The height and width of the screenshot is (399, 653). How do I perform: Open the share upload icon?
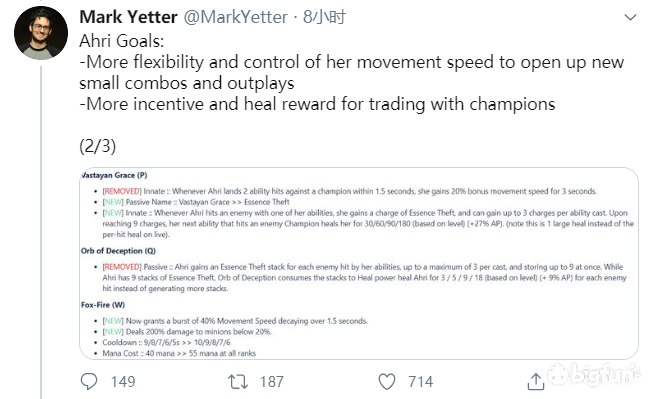coord(536,381)
